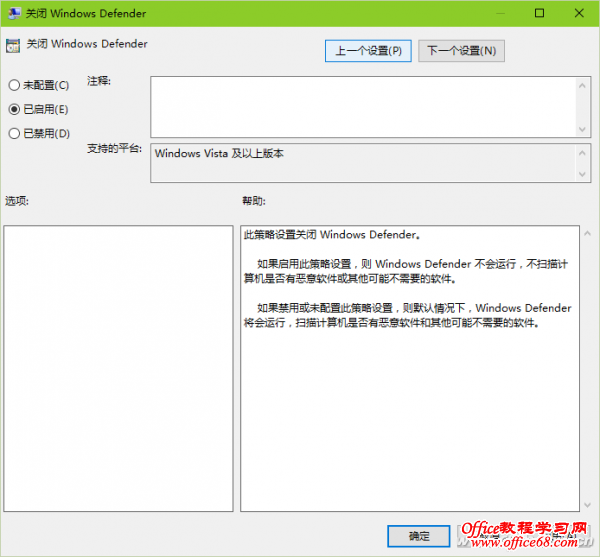Click the help pane scroll down arrow
Image resolution: width=600 pixels, height=557 pixels.
587,505
